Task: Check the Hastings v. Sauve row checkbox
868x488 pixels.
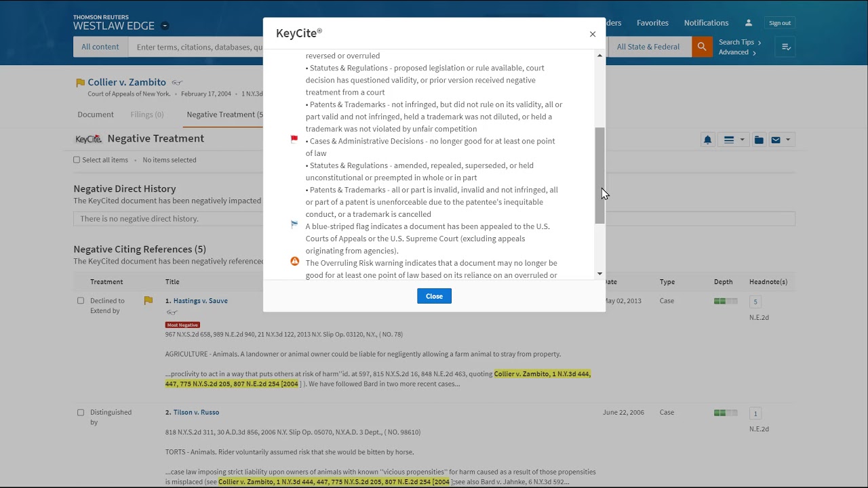Action: tap(81, 301)
